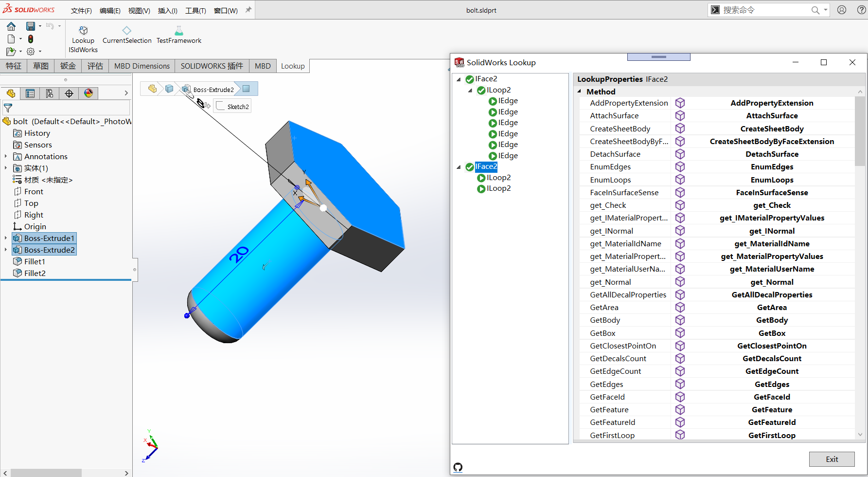This screenshot has height=477, width=868.
Task: Run the Lookup ISldWorks command
Action: 83,39
